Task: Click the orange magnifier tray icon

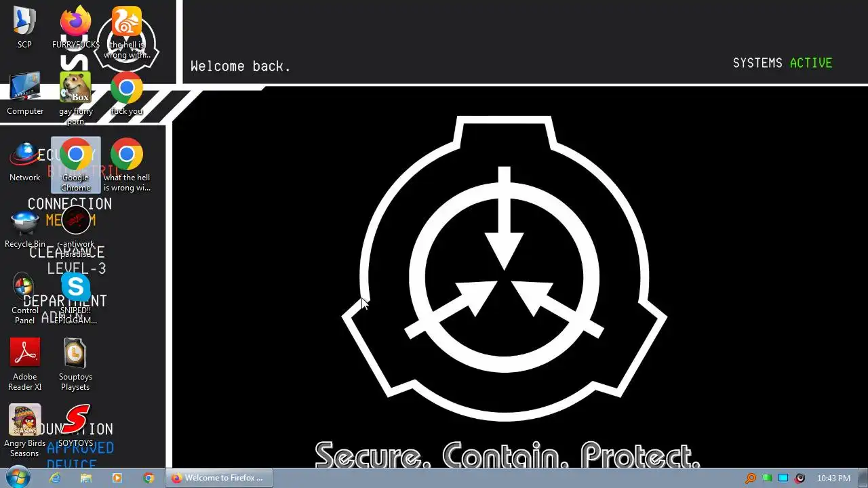Action: (751, 478)
